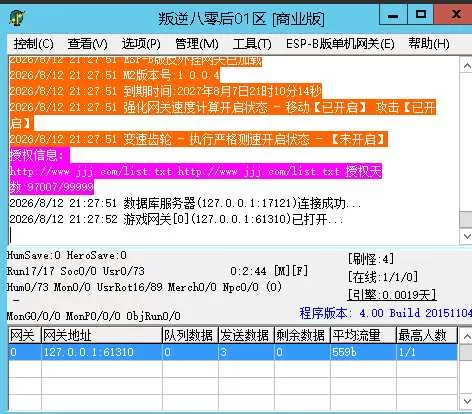
Task: Click the M2版本号 log line
Action: 115,75
